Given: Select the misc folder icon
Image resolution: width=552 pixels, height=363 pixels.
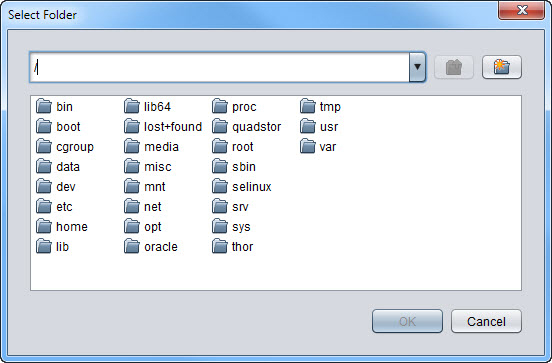Looking at the screenshot, I should (x=132, y=166).
